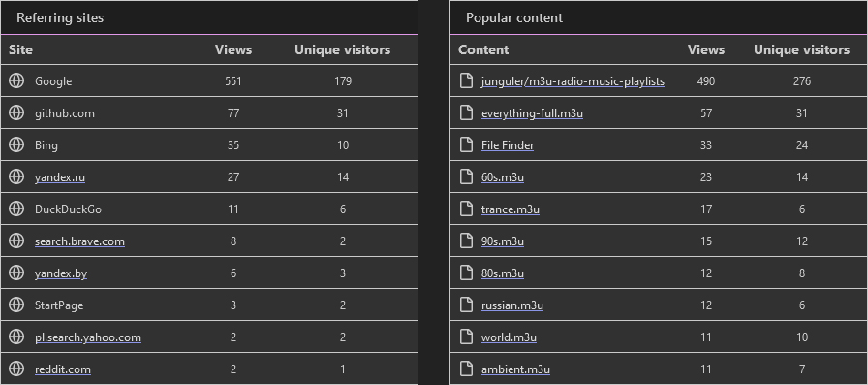
Task: Click the globe icon next to github.com
Action: coord(16,113)
